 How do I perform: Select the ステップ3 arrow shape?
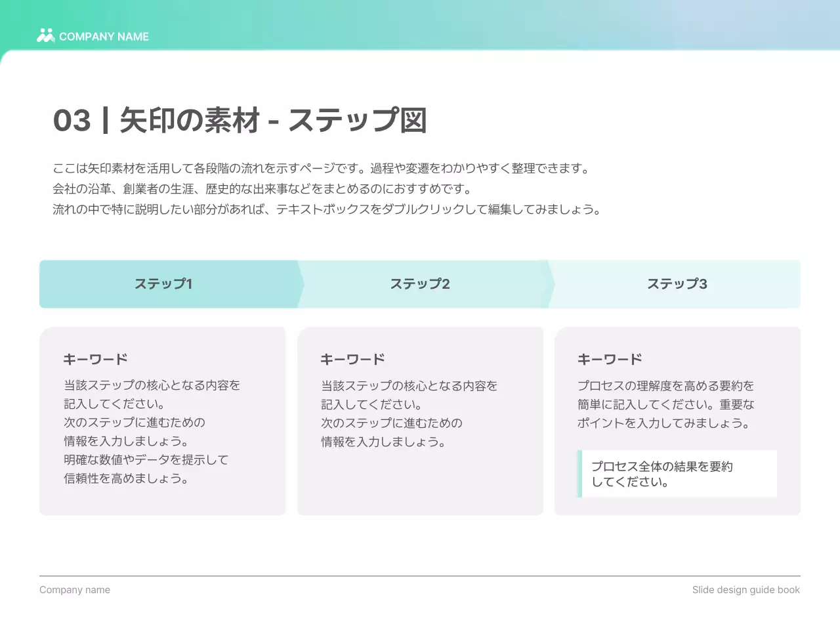tap(677, 284)
